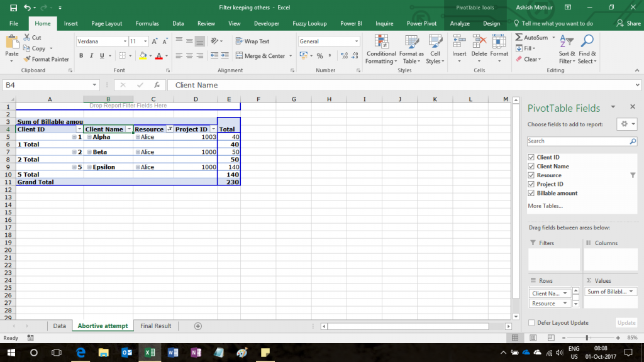644x362 pixels.
Task: Open the Formulas ribbon tab
Action: [x=147, y=23]
